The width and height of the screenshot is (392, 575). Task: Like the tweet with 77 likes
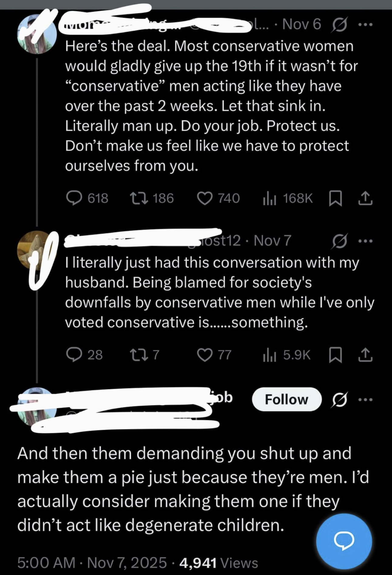(205, 355)
